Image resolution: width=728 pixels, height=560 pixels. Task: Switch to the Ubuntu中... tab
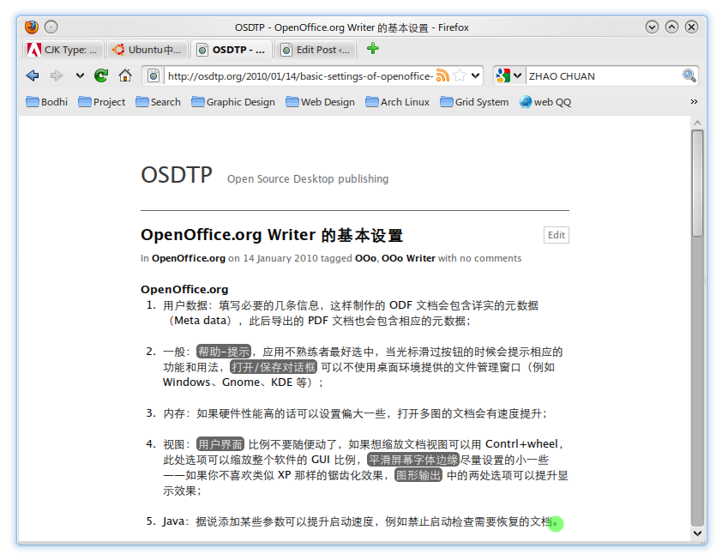point(147,50)
